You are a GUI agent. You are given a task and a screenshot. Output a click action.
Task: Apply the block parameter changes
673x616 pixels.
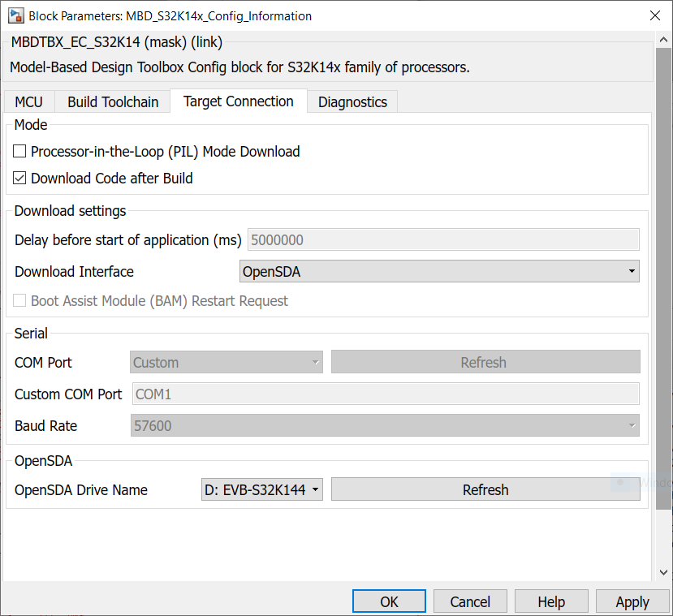[632, 601]
